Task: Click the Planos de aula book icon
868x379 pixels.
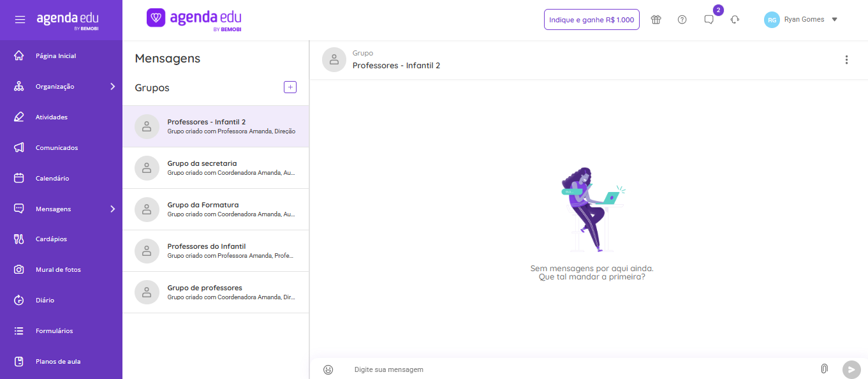Action: (x=19, y=361)
